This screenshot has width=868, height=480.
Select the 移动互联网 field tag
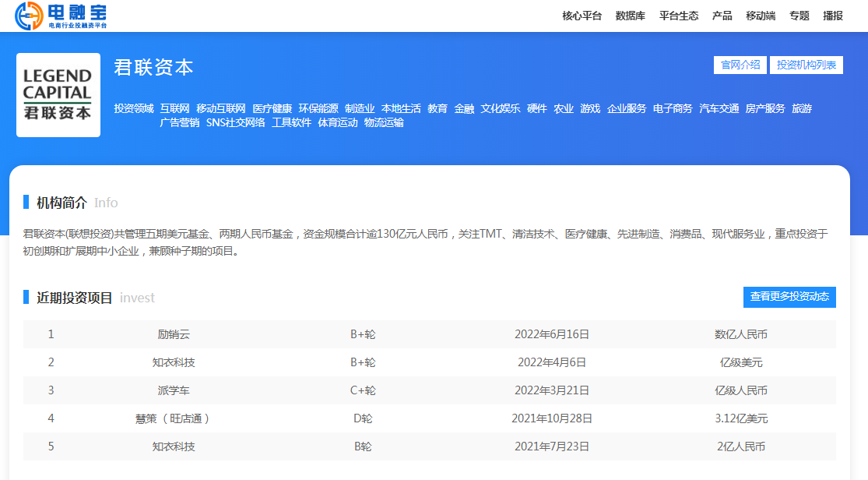[x=221, y=108]
